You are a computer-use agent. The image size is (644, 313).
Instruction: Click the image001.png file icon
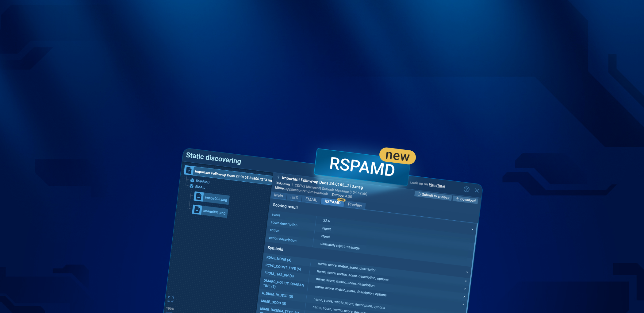[197, 210]
